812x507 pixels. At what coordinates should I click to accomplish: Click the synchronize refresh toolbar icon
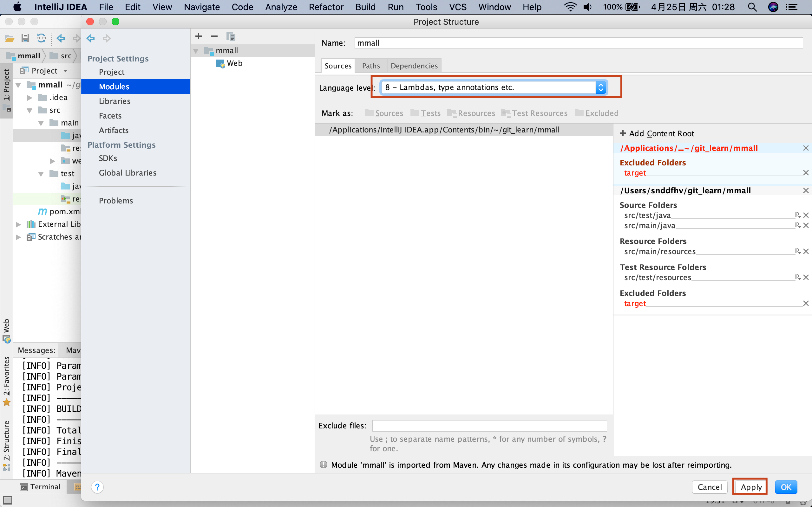tap(41, 38)
